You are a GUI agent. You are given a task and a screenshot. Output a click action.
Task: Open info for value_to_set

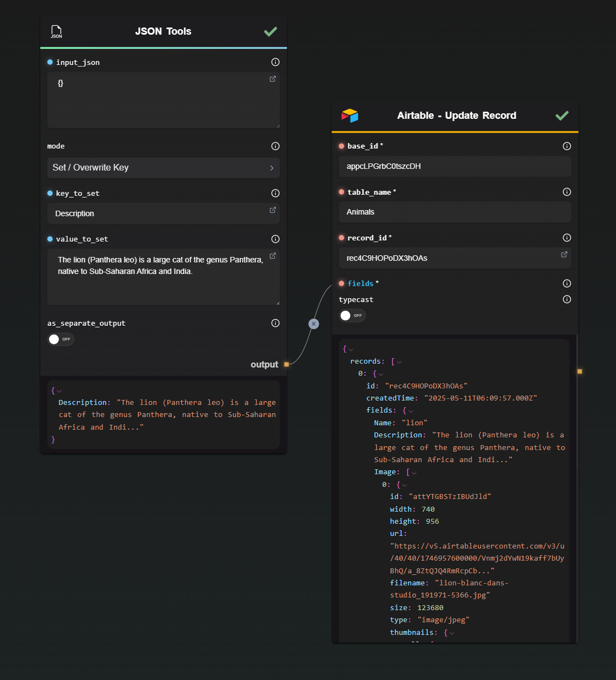tap(275, 239)
